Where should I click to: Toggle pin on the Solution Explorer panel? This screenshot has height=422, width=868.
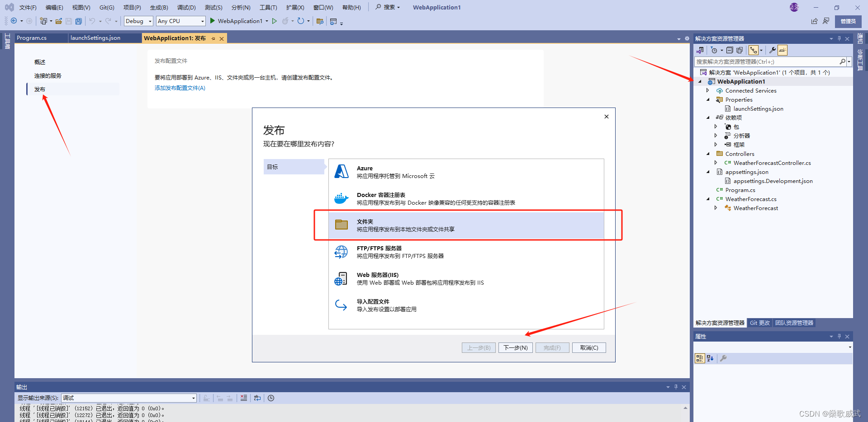point(840,38)
